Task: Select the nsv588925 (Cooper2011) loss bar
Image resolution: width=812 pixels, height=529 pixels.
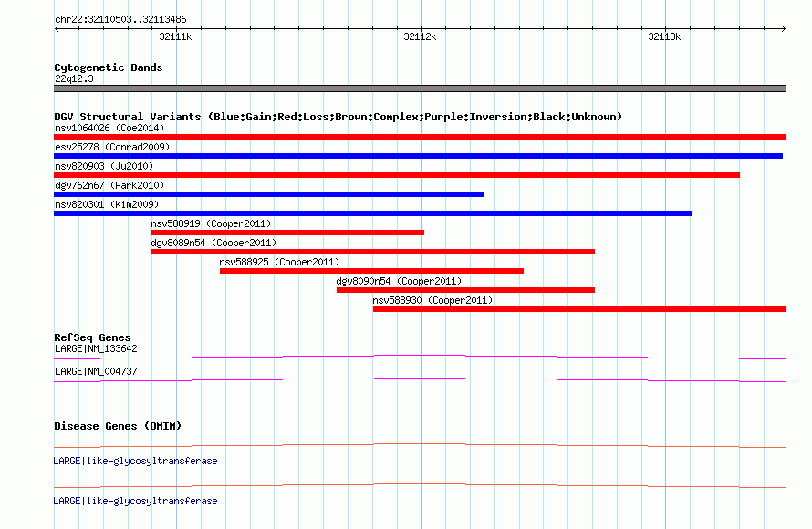Action: click(x=372, y=271)
